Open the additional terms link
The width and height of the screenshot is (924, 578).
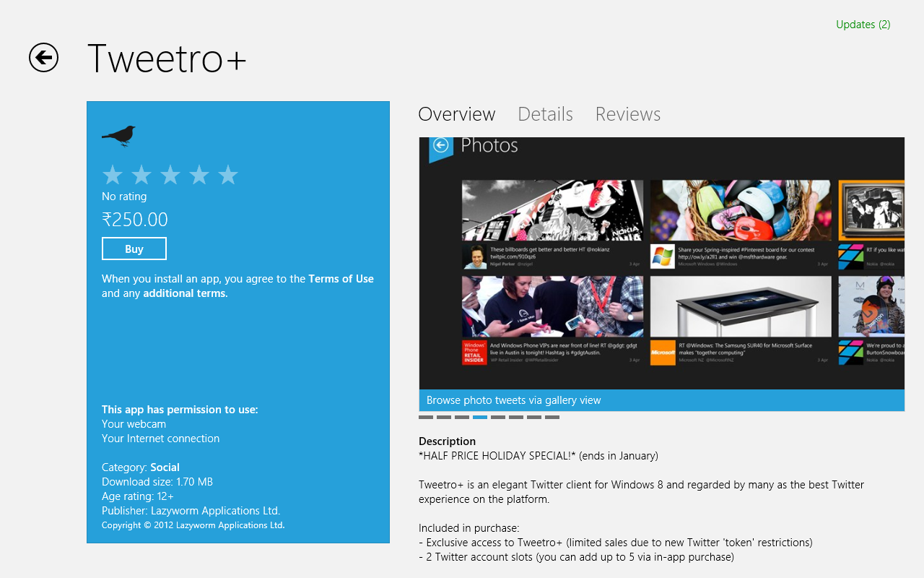coord(185,293)
